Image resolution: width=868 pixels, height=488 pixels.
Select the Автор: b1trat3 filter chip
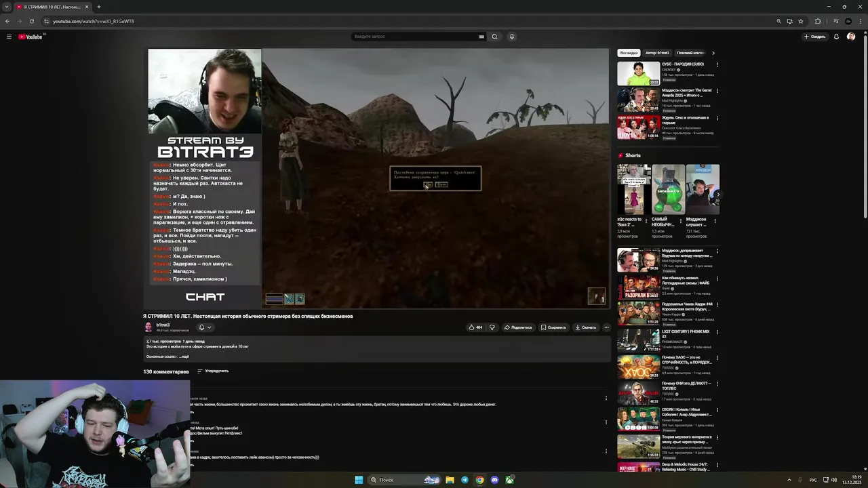(x=657, y=53)
